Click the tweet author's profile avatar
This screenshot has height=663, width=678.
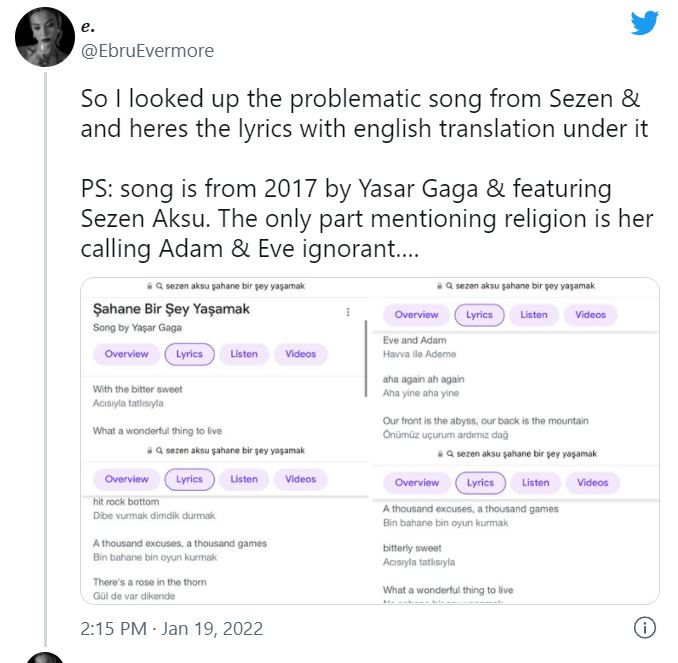(x=46, y=34)
